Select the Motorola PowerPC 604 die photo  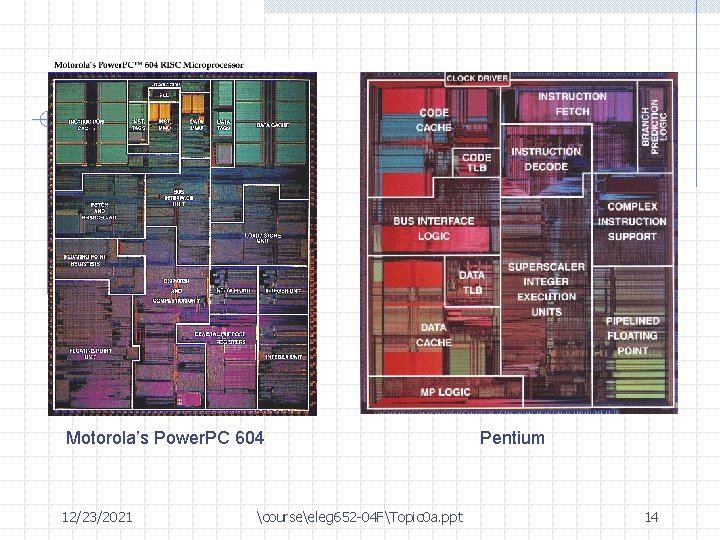(182, 244)
